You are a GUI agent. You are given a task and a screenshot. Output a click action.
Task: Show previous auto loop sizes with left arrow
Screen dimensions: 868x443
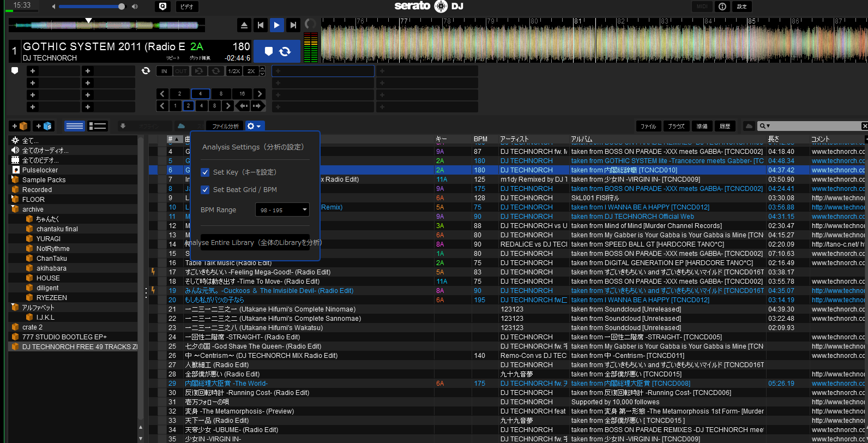162,93
